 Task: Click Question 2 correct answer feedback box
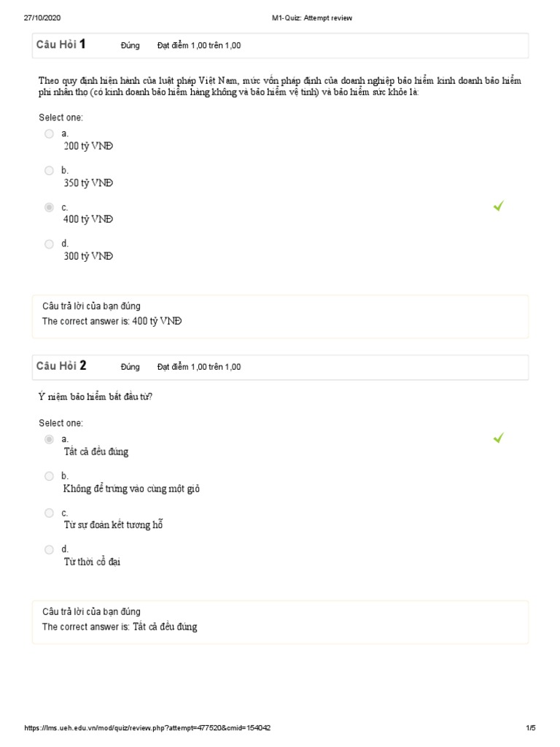coord(280,622)
